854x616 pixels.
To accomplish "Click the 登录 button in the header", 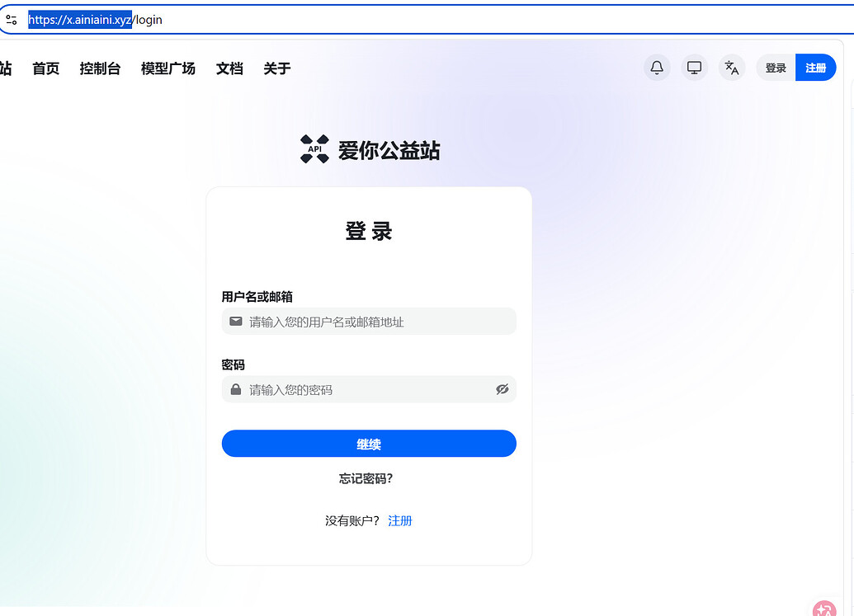I will [x=776, y=68].
